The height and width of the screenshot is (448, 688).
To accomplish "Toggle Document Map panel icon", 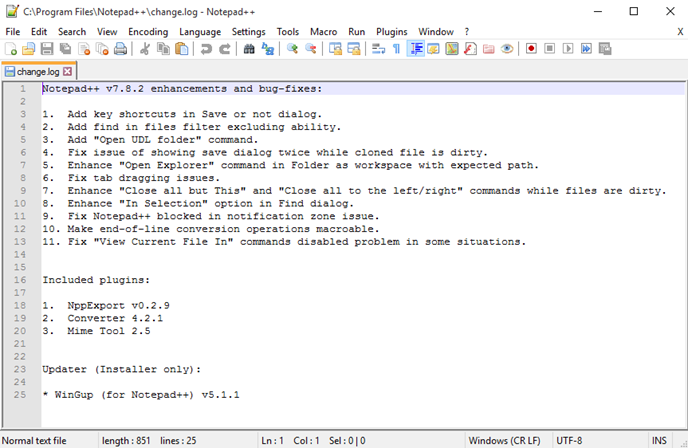I will 452,49.
